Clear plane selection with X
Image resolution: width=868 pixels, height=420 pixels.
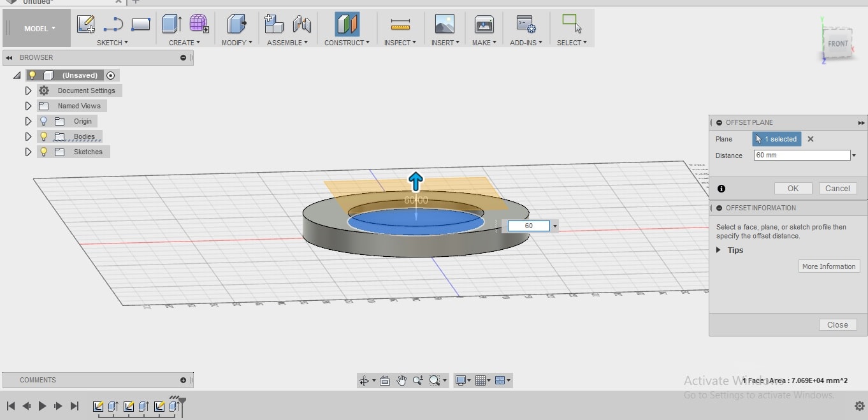pyautogui.click(x=811, y=139)
